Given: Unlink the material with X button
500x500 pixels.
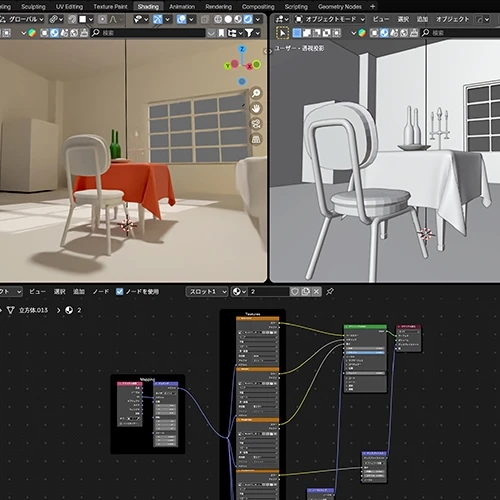Looking at the screenshot, I should point(316,292).
